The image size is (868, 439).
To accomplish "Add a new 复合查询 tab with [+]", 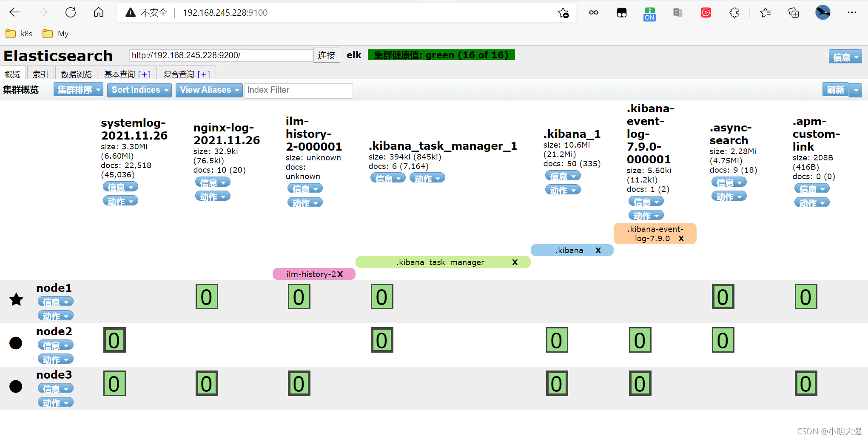I will (204, 74).
